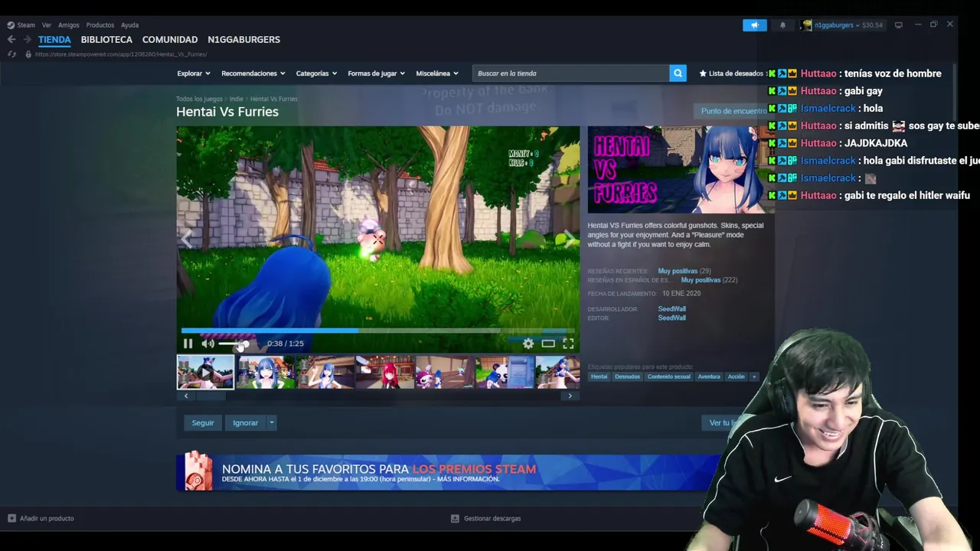
Task: Switch to the COMUNIDAD tab
Action: point(170,40)
